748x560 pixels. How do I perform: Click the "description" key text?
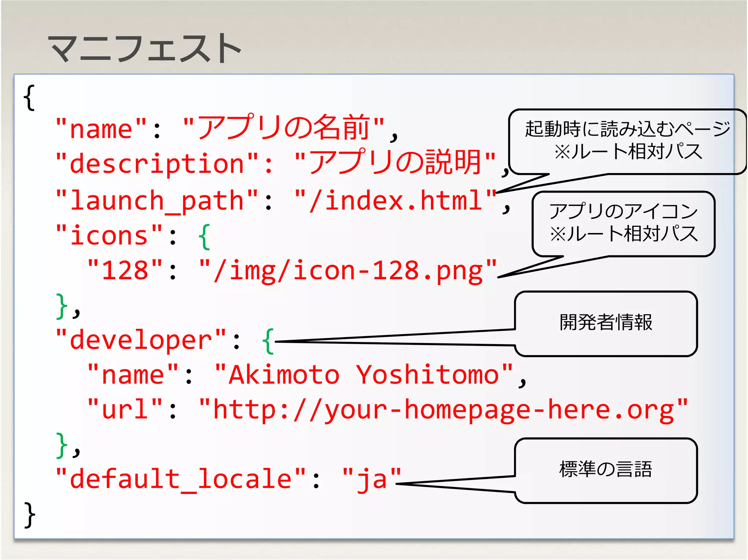click(x=157, y=164)
